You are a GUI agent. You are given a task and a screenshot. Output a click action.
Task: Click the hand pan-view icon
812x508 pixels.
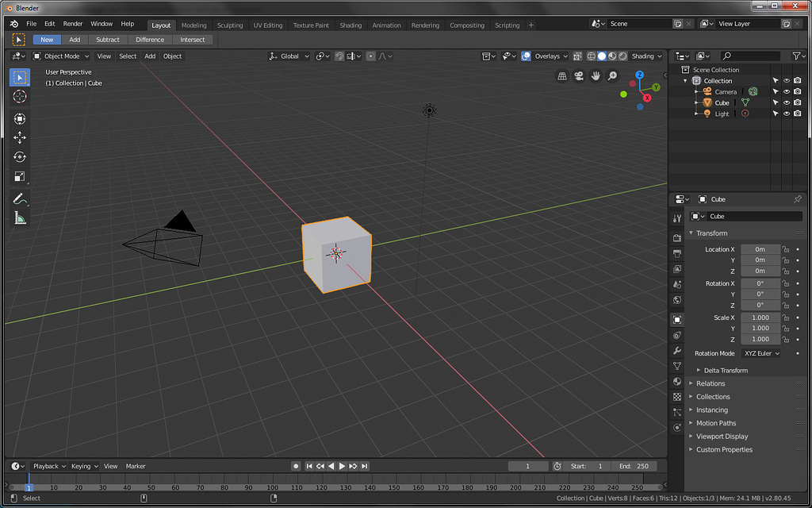[596, 76]
